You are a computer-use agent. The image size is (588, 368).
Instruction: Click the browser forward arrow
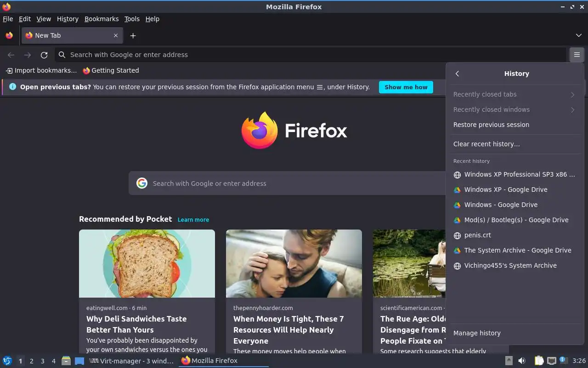(28, 55)
